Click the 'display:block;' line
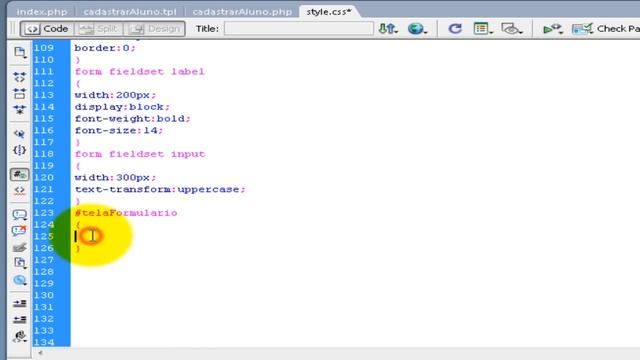Screen dimensions: 640x360 tap(122, 107)
